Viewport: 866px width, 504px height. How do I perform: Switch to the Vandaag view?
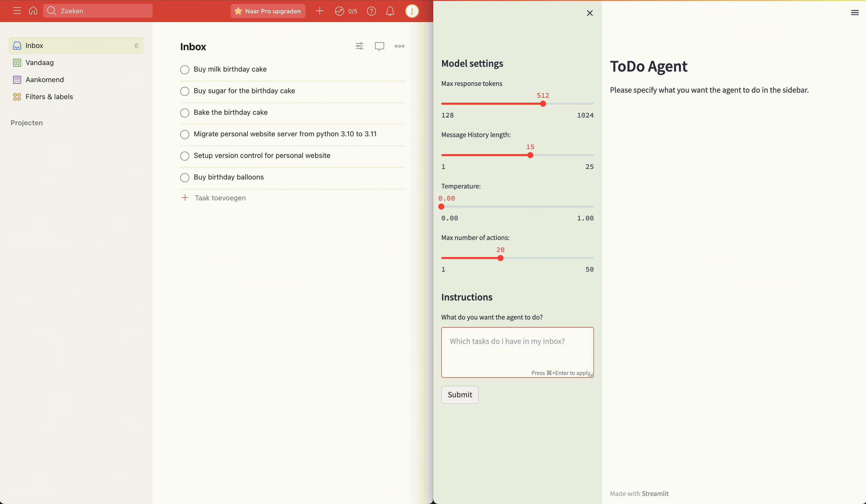pos(39,62)
